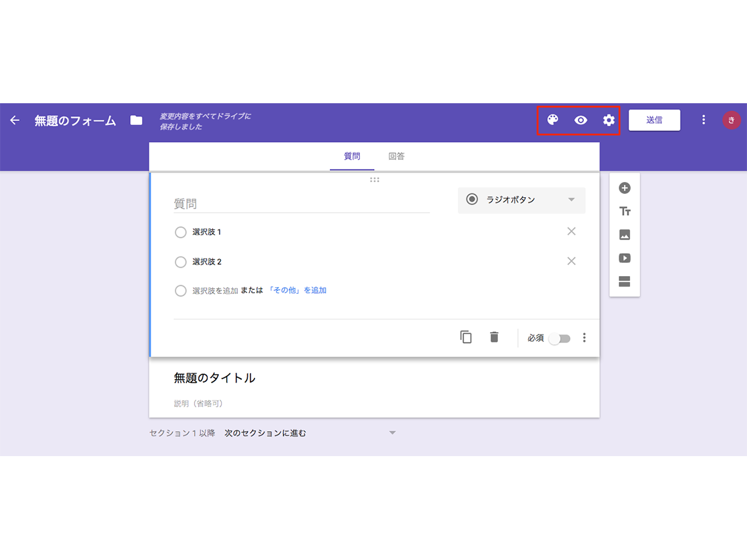Click 選択肢を追加 to add an option
The height and width of the screenshot is (560, 747).
[x=215, y=291]
